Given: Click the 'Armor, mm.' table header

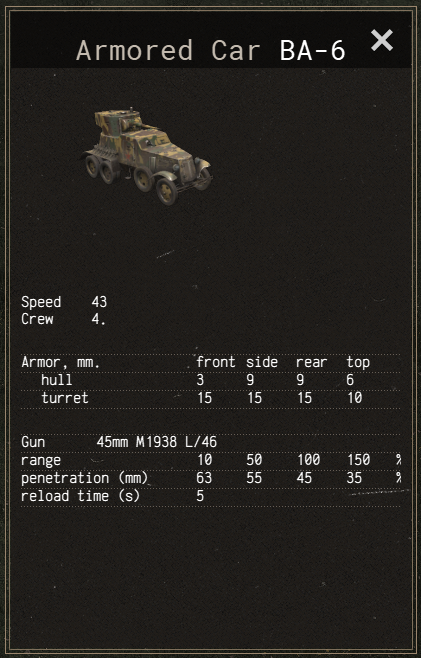Looking at the screenshot, I should point(61,363).
